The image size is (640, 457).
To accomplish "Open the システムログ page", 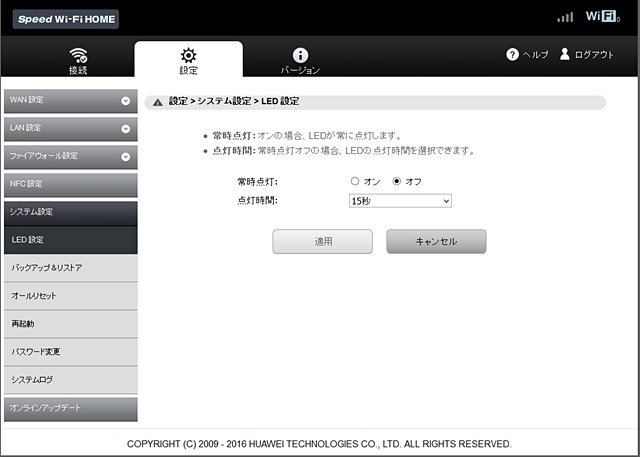I will point(71,380).
